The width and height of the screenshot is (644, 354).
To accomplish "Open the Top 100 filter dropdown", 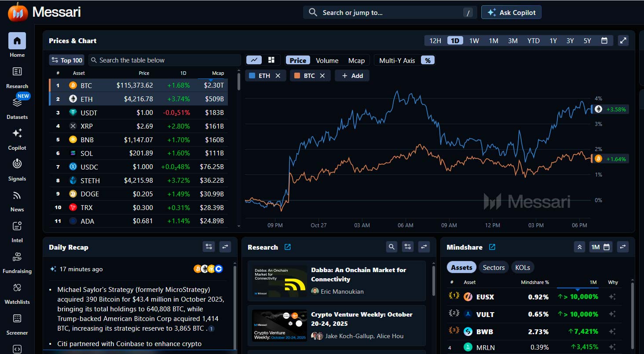I will pyautogui.click(x=66, y=59).
